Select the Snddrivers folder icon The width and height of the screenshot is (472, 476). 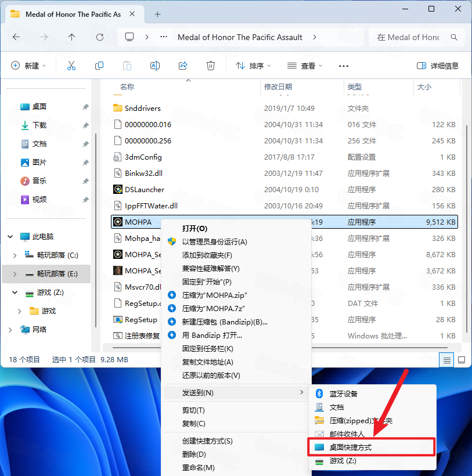point(117,108)
